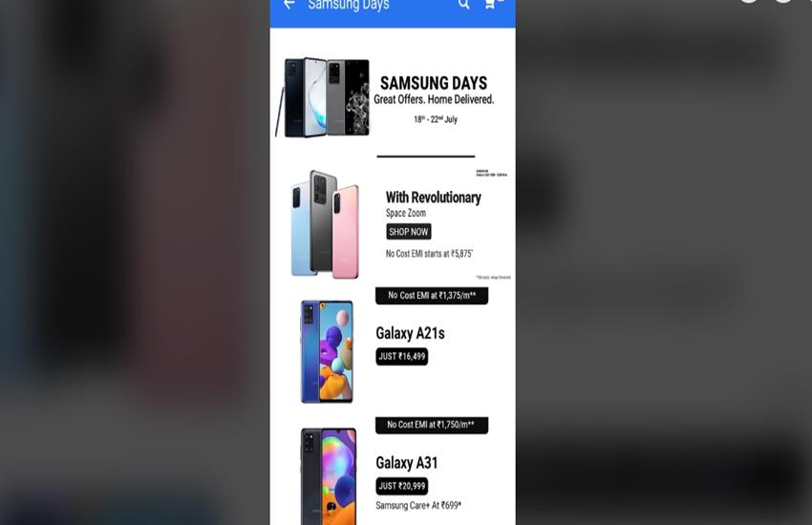Image resolution: width=812 pixels, height=525 pixels.
Task: Open the Galaxy A31 phone image
Action: [329, 476]
